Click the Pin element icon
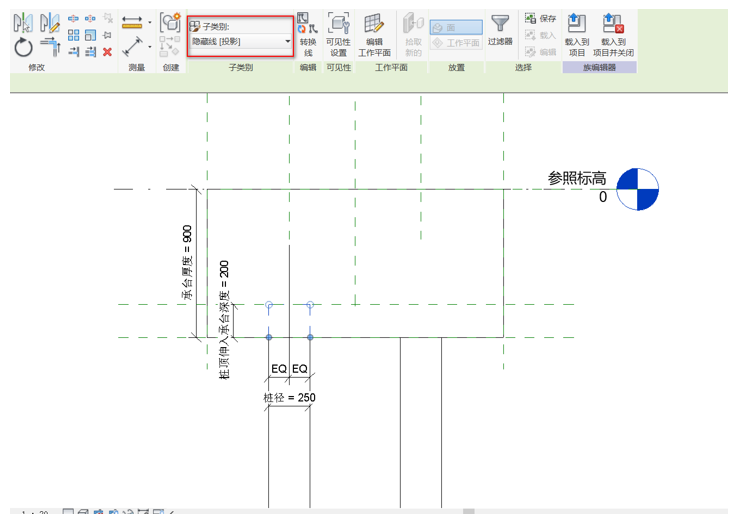 pyautogui.click(x=107, y=35)
